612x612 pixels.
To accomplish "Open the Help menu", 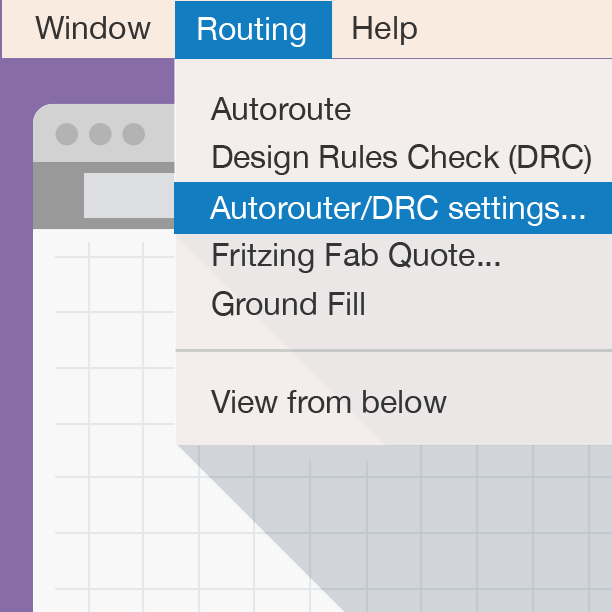I will click(384, 29).
